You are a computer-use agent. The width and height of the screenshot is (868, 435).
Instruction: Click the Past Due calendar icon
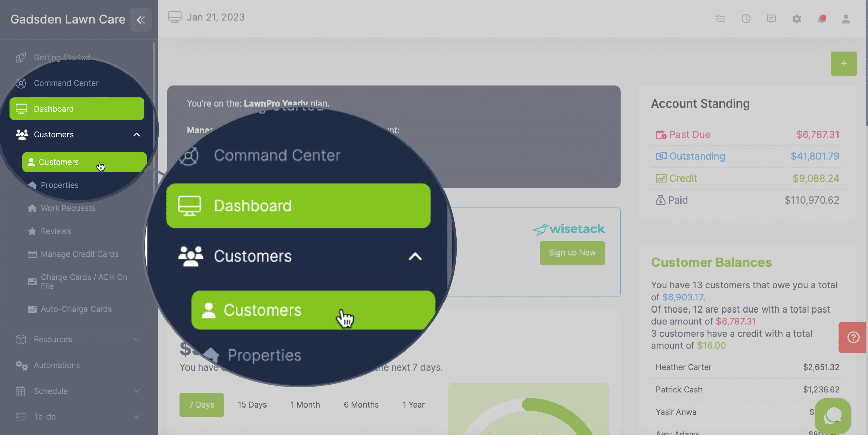pyautogui.click(x=660, y=135)
